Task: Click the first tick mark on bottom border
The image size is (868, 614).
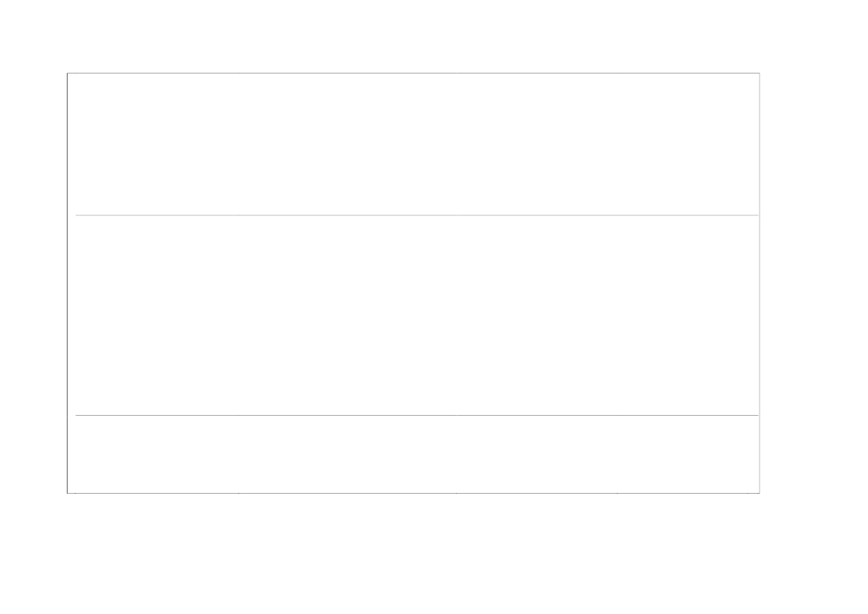Action: point(76,492)
